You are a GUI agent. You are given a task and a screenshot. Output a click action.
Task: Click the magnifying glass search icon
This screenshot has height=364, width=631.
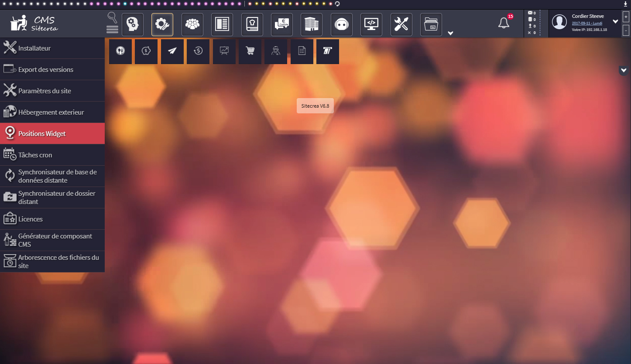click(x=112, y=17)
